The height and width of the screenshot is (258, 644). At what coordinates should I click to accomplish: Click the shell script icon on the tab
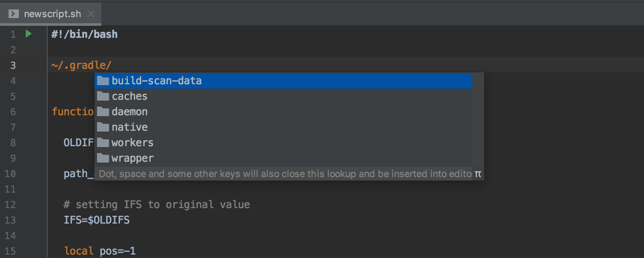click(x=13, y=13)
